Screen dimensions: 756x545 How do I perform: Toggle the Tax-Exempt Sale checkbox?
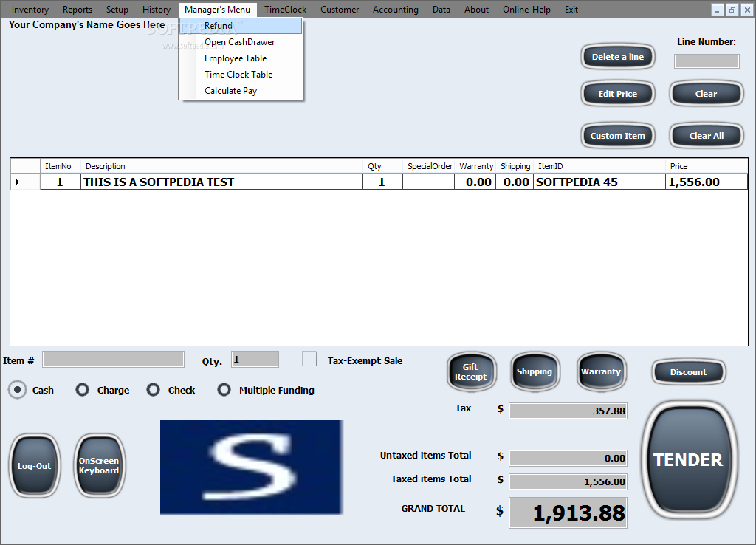(309, 359)
